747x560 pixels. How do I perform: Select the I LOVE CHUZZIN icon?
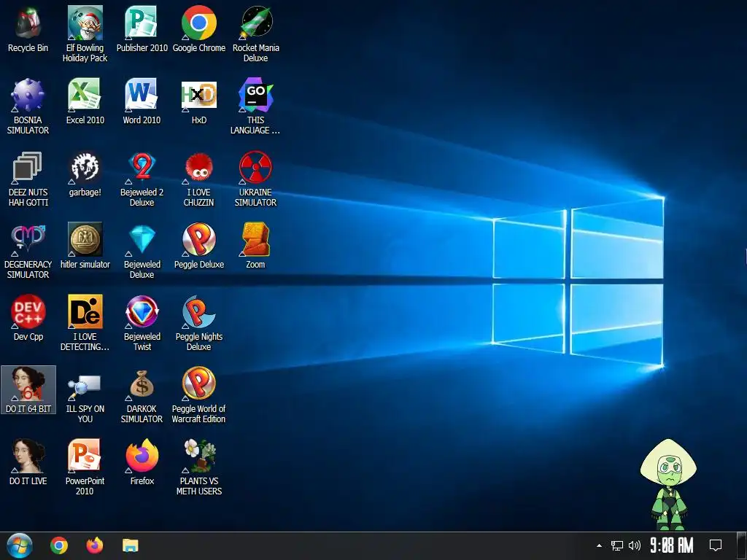(199, 179)
